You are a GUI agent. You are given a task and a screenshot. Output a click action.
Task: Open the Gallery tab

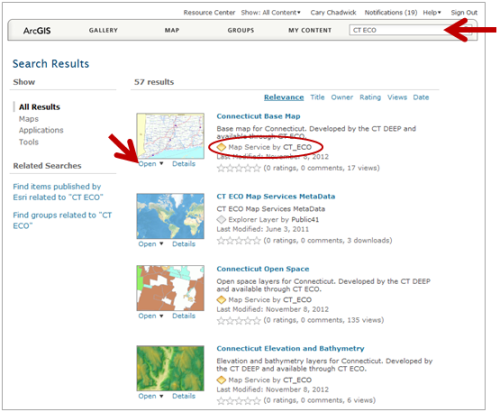tap(103, 30)
